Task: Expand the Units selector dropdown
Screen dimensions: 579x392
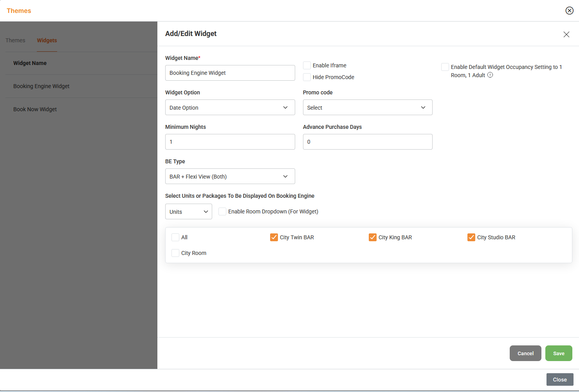Action: (188, 211)
